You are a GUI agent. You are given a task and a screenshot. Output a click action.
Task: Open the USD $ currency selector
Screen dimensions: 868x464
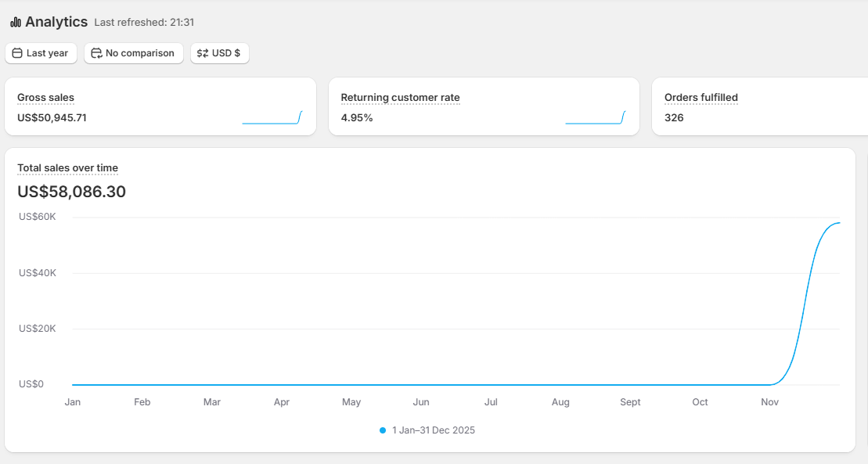pos(220,53)
